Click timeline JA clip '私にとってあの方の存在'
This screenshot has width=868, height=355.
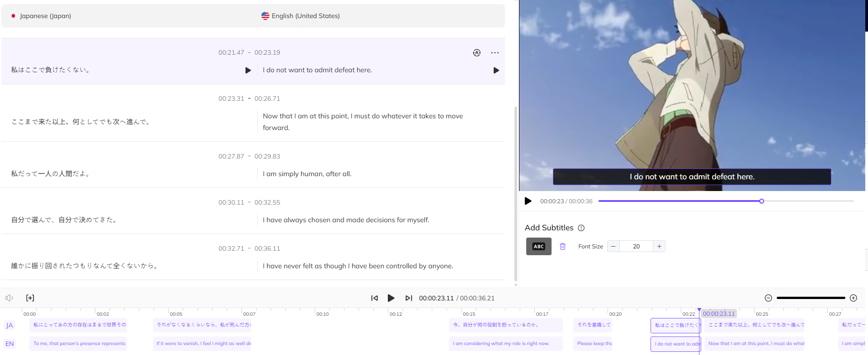click(78, 325)
